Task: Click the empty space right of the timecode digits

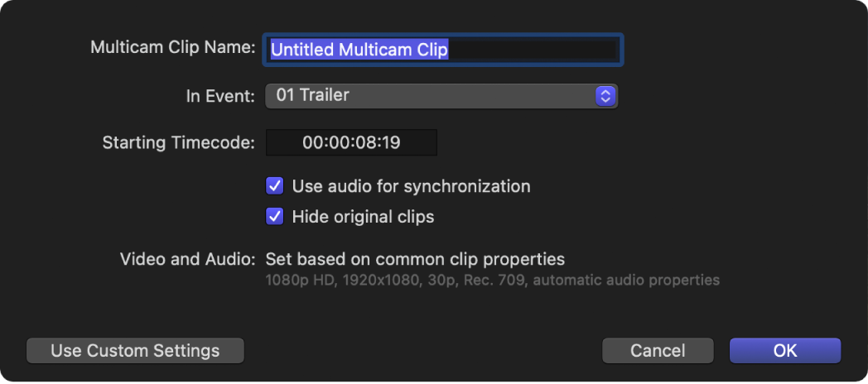Action: click(x=419, y=142)
